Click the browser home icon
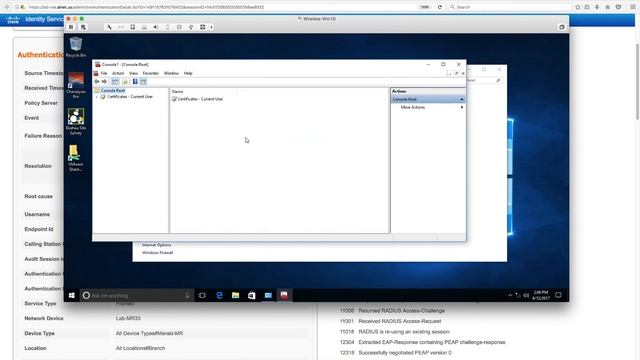Viewport: 640px width, 360px height. click(607, 7)
